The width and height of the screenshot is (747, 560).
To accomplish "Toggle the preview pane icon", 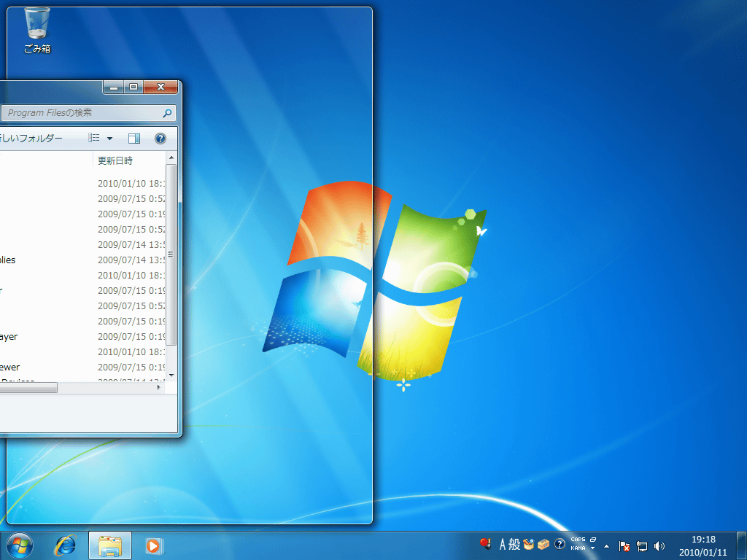I will point(134,138).
